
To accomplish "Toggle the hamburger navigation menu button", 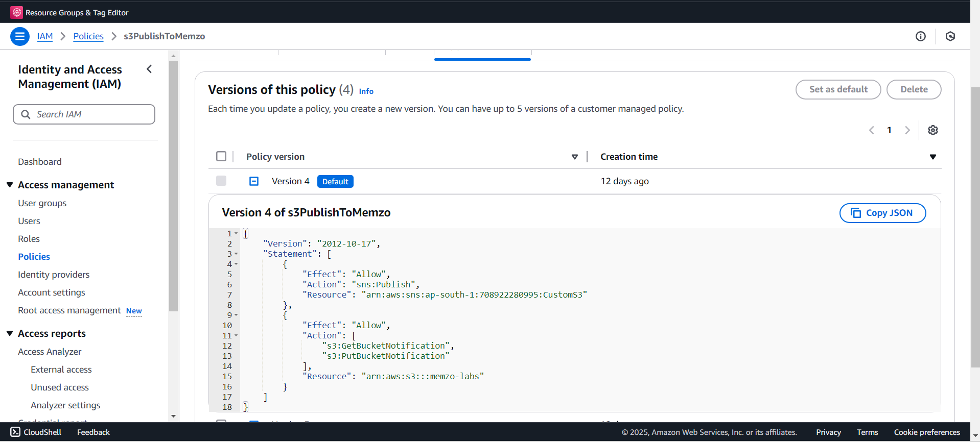I will click(x=20, y=36).
